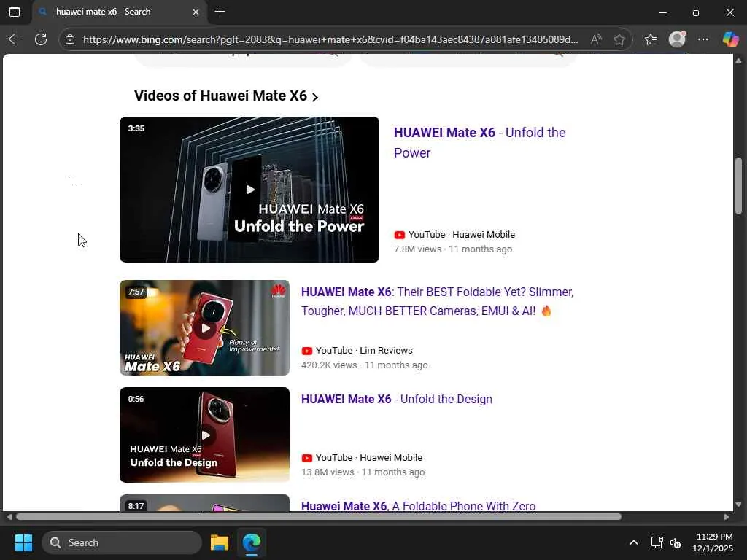Launch Copilot from the toolbar icon
This screenshot has height=560, width=747.
pos(730,39)
